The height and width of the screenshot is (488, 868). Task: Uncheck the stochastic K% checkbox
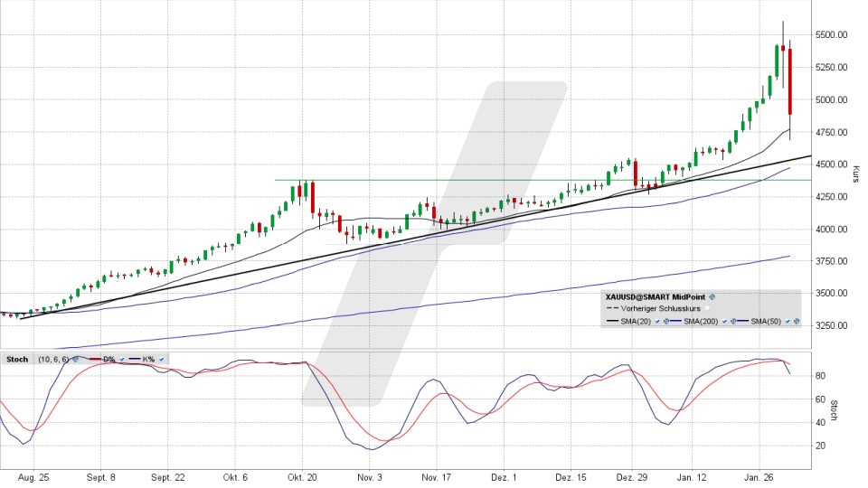tap(161, 359)
